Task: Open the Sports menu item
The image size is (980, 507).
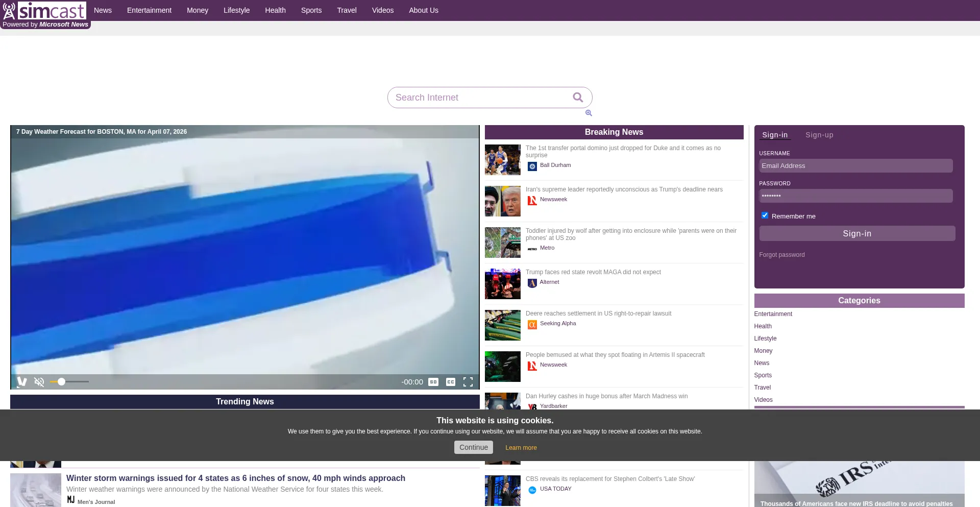Action: pos(311,10)
